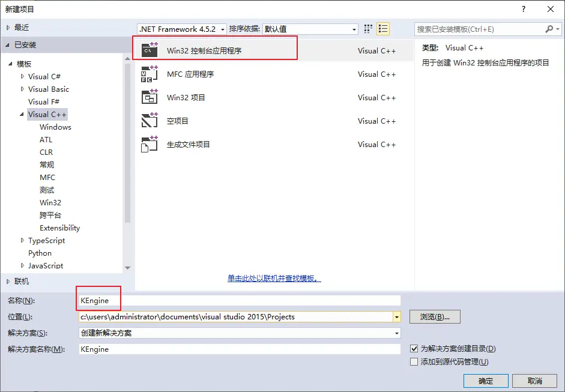The height and width of the screenshot is (392, 565).
Task: Select the Win32 项目 template name
Action: click(x=186, y=97)
